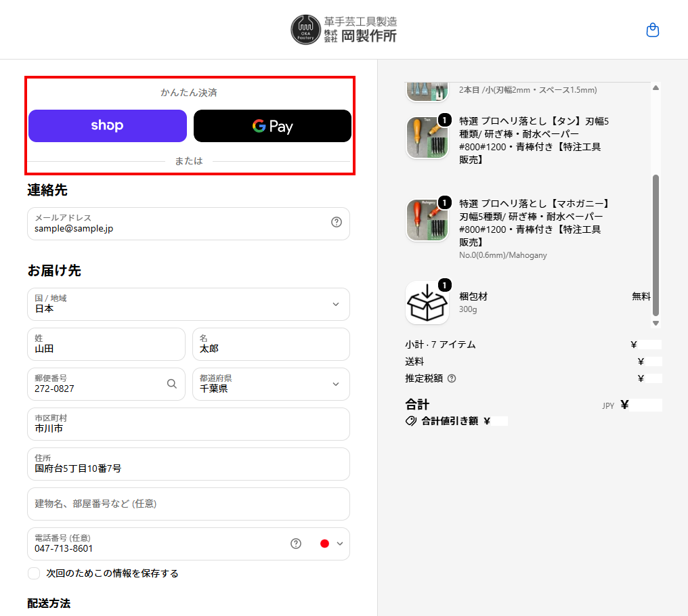
Task: Open the phone number help icon
Action: click(x=296, y=544)
